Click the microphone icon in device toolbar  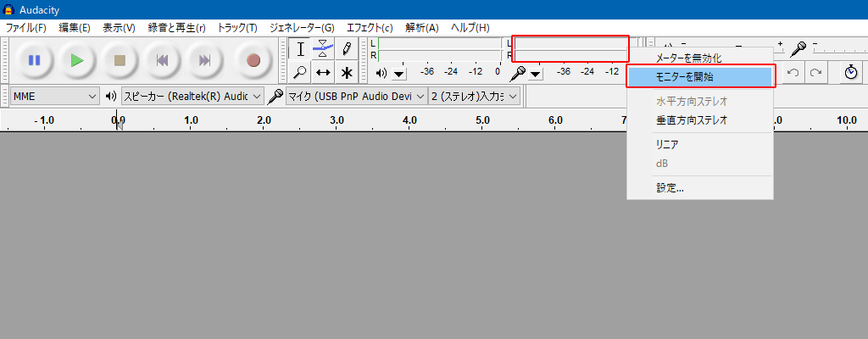click(x=275, y=97)
